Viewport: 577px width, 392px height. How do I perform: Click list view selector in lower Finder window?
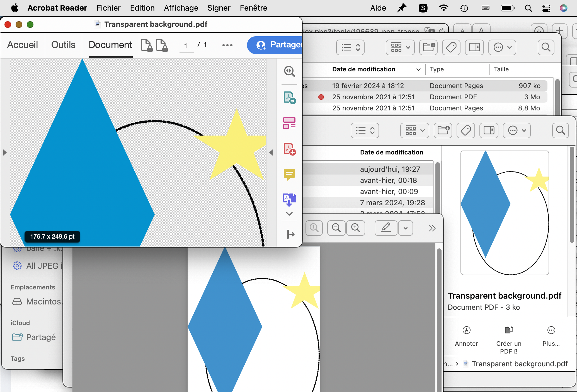point(365,130)
